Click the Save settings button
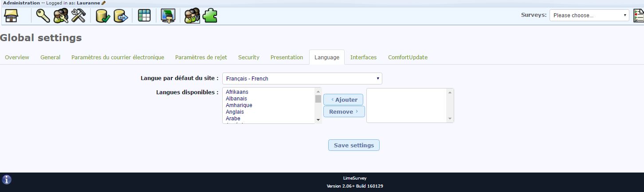 click(353, 145)
